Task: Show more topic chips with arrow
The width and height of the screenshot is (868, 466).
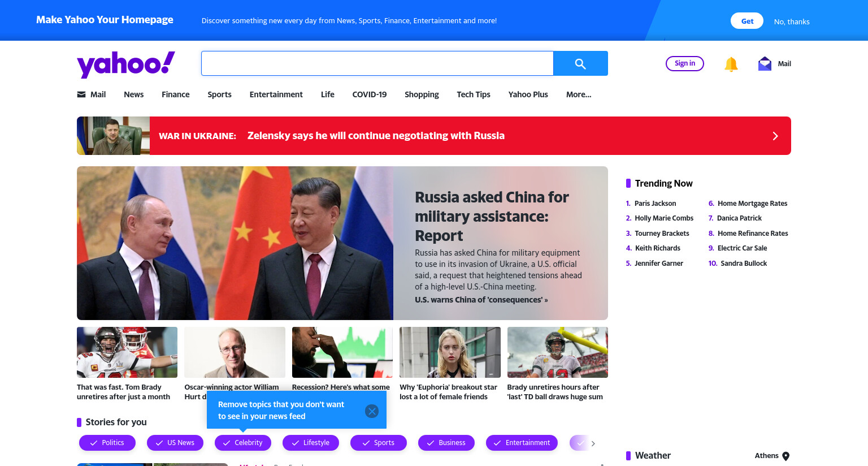Action: [593, 443]
